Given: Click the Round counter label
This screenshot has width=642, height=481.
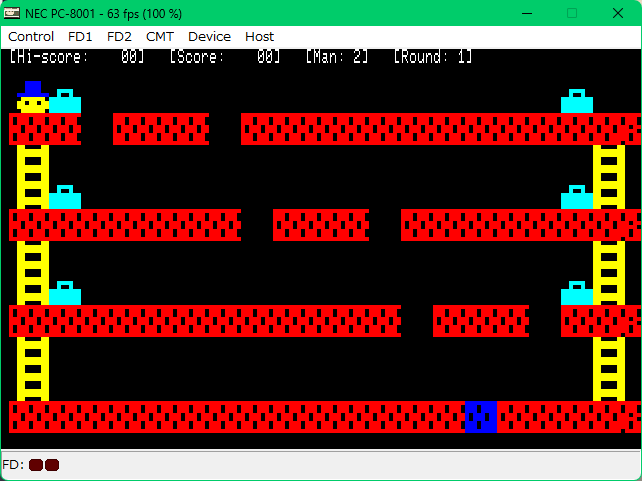Looking at the screenshot, I should pyautogui.click(x=433, y=57).
